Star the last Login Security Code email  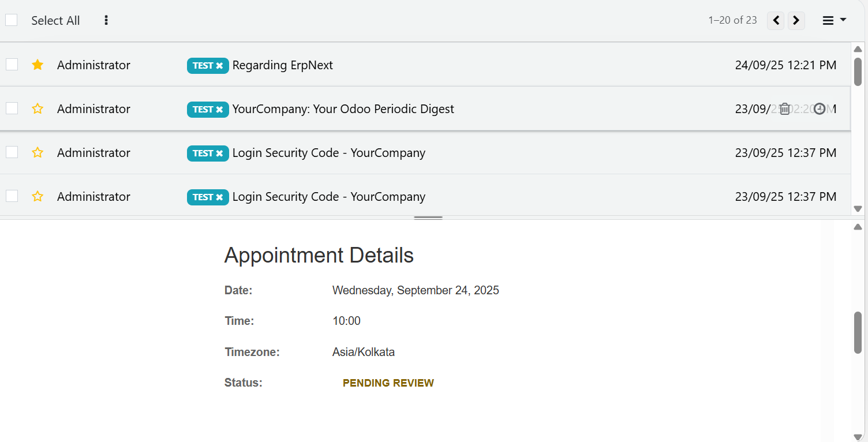[x=38, y=196]
